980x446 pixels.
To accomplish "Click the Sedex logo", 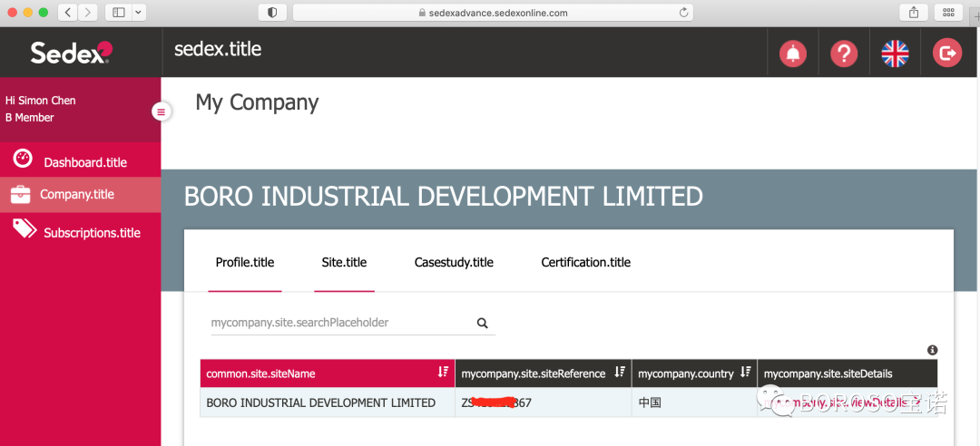I will (71, 53).
